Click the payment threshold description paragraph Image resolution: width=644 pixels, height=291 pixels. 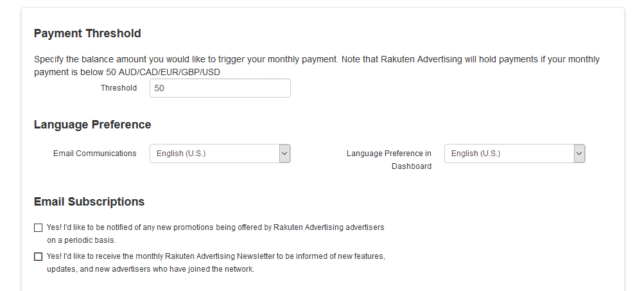(x=317, y=66)
